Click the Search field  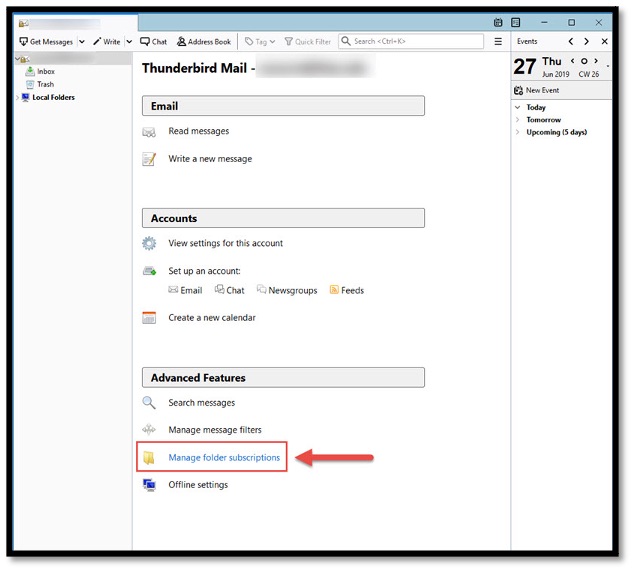click(411, 41)
